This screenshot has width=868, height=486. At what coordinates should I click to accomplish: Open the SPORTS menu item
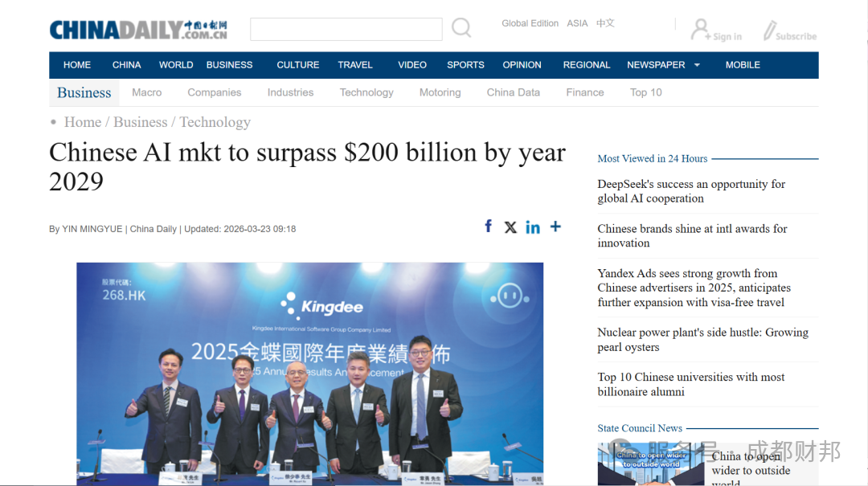coord(465,65)
